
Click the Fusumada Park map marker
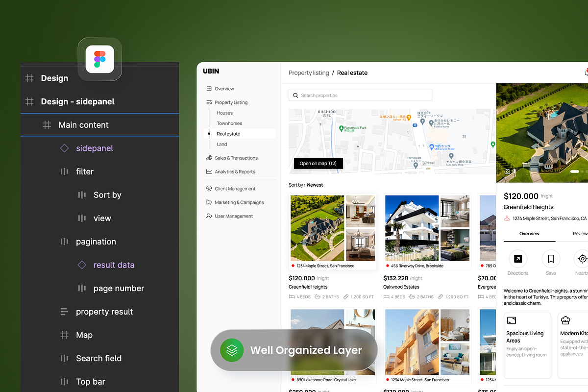[x=342, y=128]
